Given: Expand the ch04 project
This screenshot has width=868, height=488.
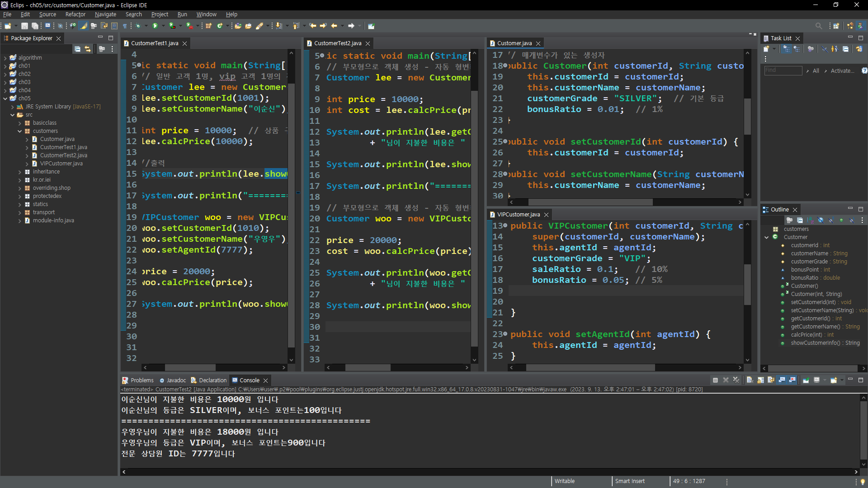Looking at the screenshot, I should [5, 90].
